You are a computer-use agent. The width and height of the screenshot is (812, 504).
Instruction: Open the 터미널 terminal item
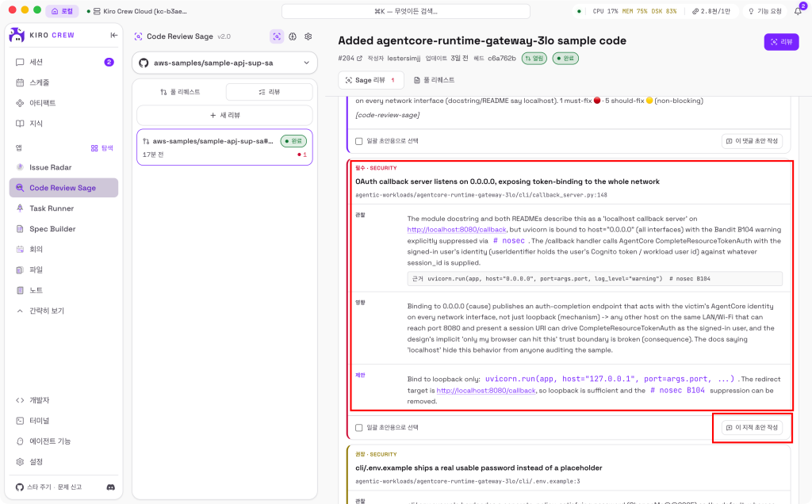[x=63, y=421]
